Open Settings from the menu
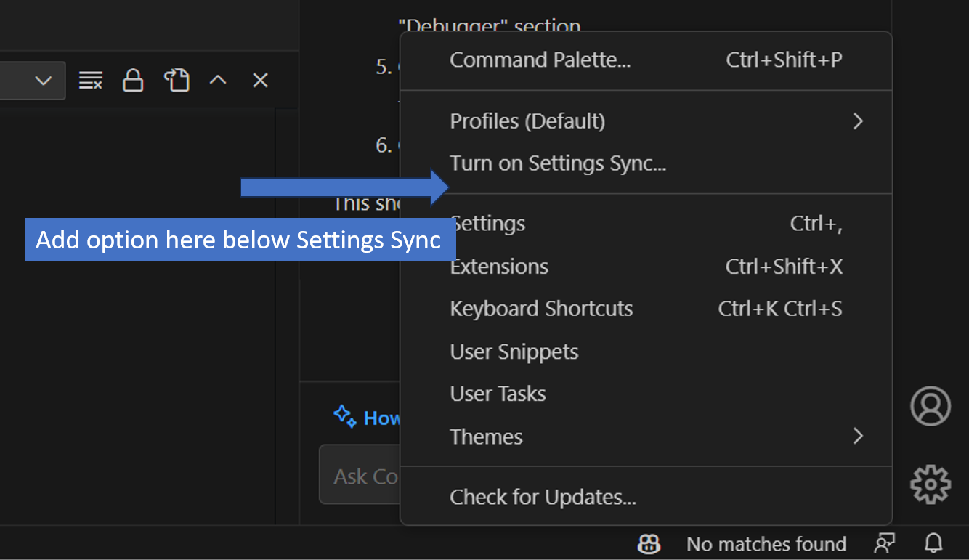Image resolution: width=969 pixels, height=560 pixels. [646, 224]
